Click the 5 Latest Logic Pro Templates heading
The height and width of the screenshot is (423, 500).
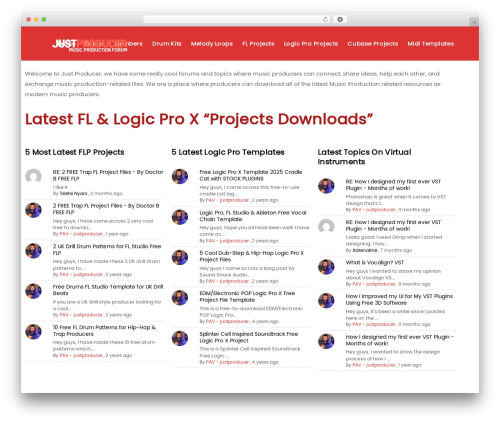pos(228,152)
